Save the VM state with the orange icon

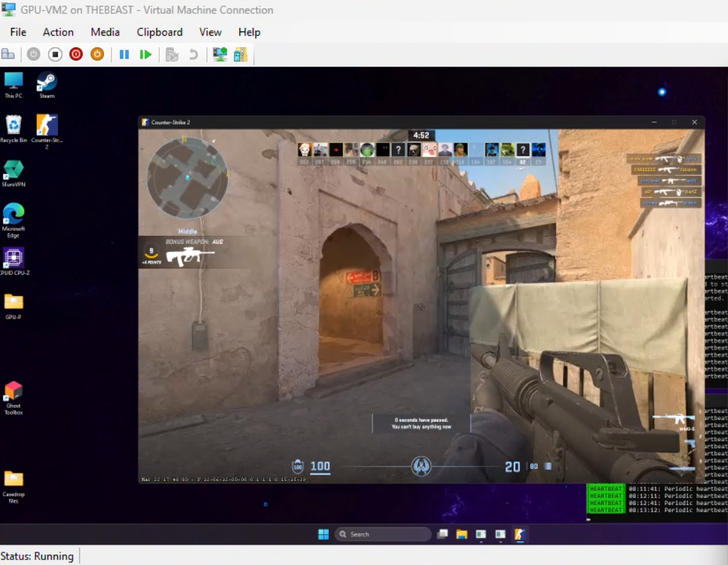[97, 54]
